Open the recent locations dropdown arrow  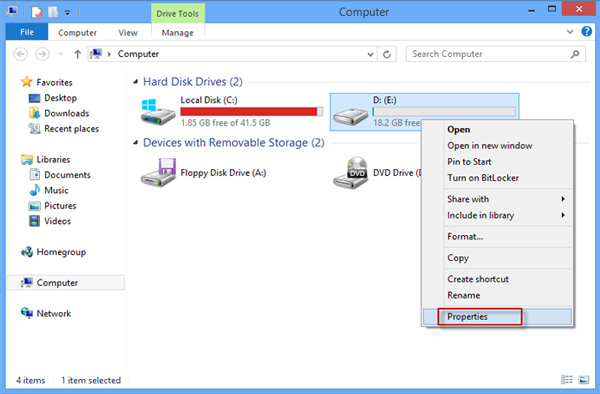pyautogui.click(x=60, y=54)
